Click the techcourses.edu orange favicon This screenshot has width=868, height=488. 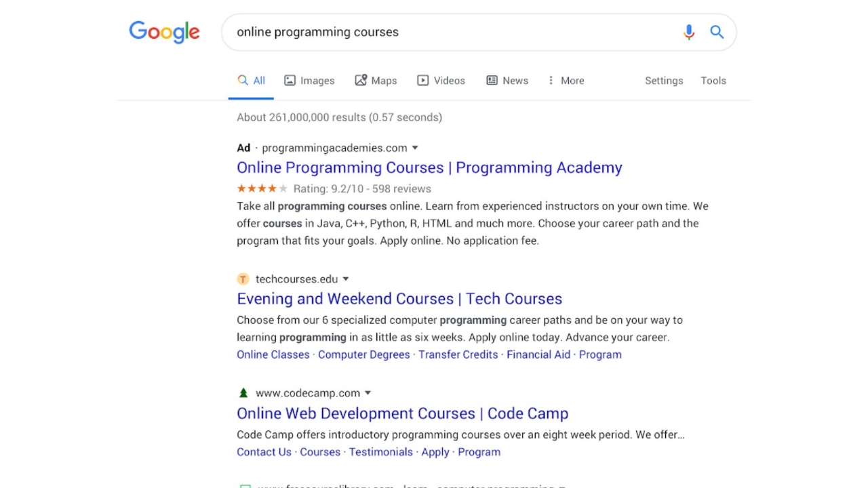coord(243,279)
